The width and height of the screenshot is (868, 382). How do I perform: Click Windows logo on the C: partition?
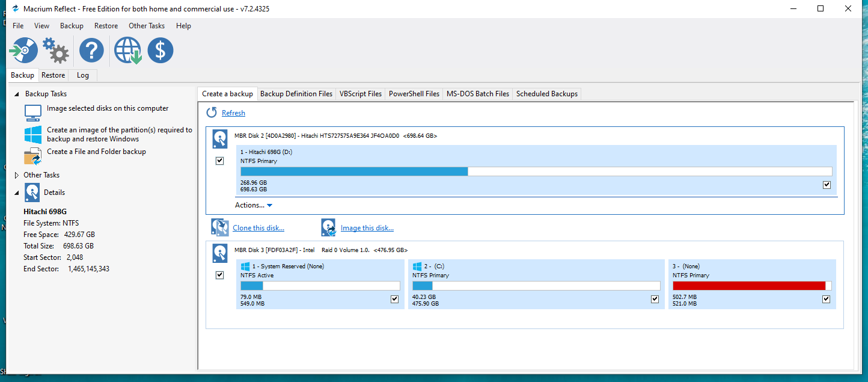pyautogui.click(x=417, y=266)
